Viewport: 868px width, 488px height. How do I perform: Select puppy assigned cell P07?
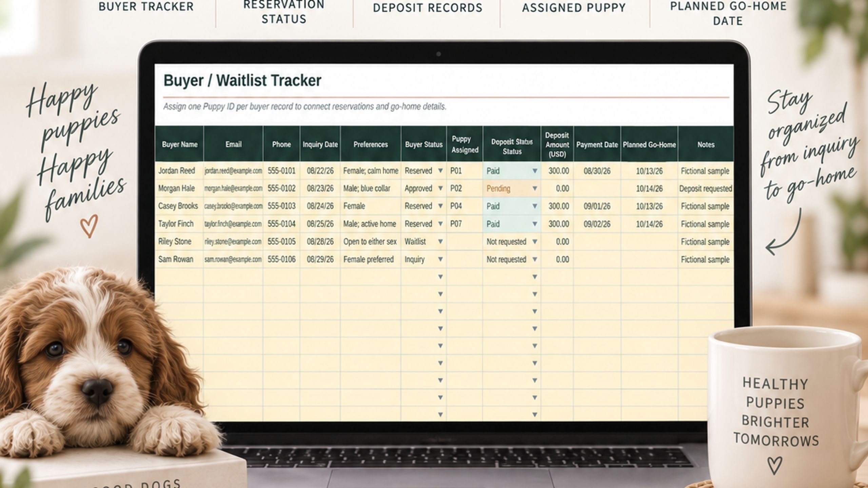(x=465, y=224)
